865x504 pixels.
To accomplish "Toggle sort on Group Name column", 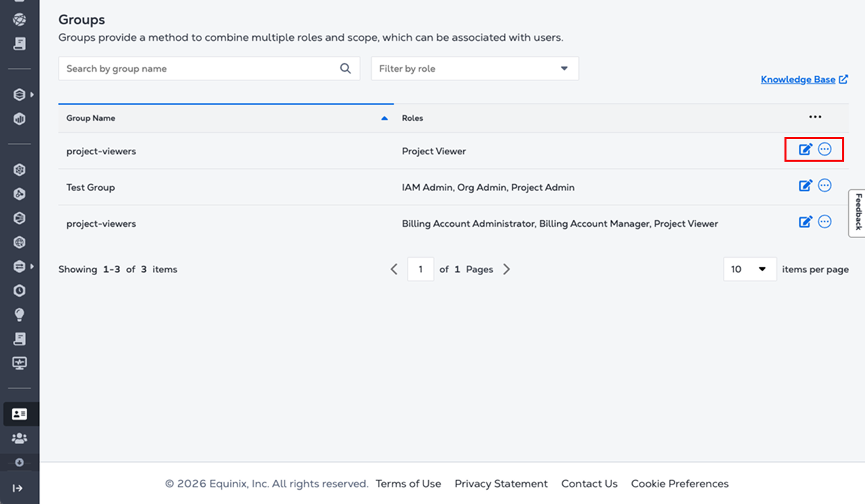I will click(x=385, y=118).
